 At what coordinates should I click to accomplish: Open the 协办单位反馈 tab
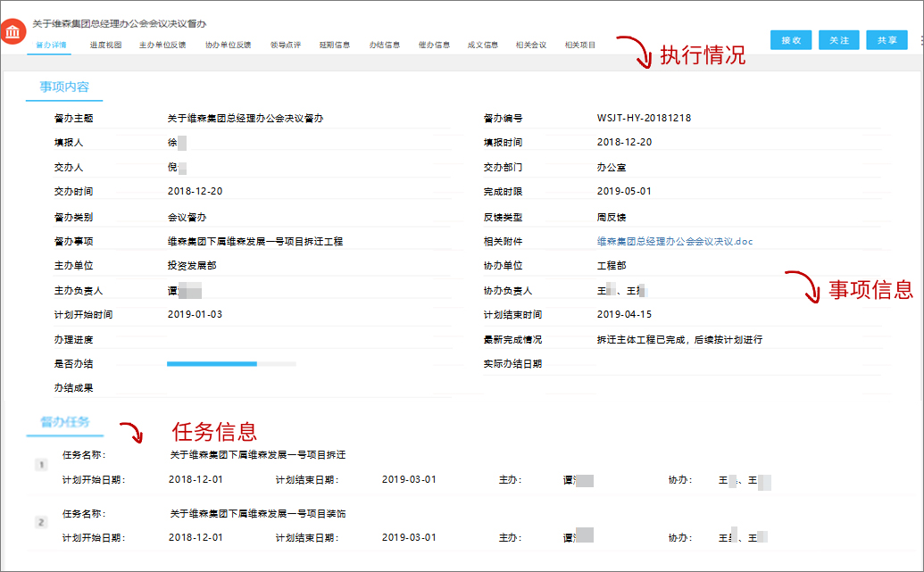coord(228,45)
